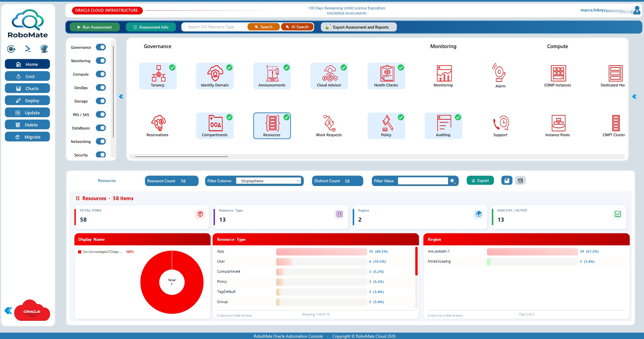
Task: Open the Deploy menu
Action: point(27,101)
